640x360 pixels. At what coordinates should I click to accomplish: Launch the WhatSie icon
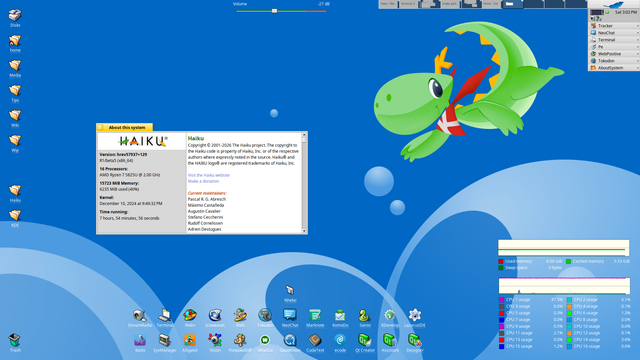click(265, 340)
